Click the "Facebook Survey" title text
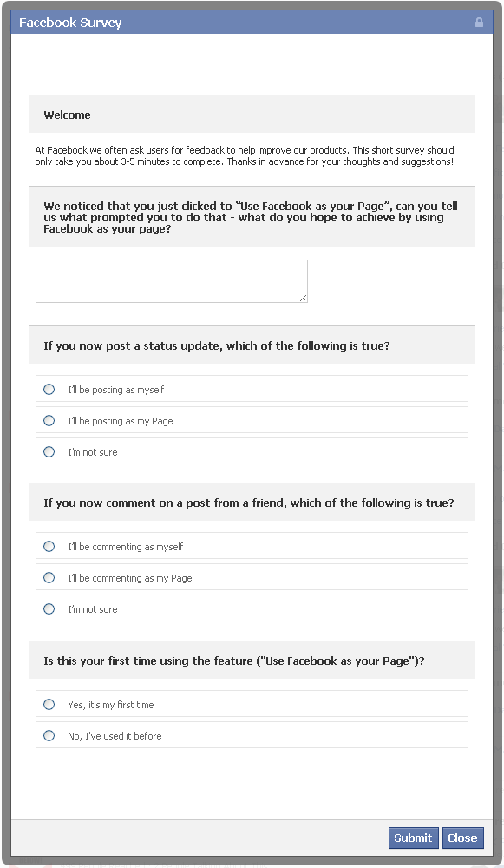504x868 pixels. coord(70,23)
